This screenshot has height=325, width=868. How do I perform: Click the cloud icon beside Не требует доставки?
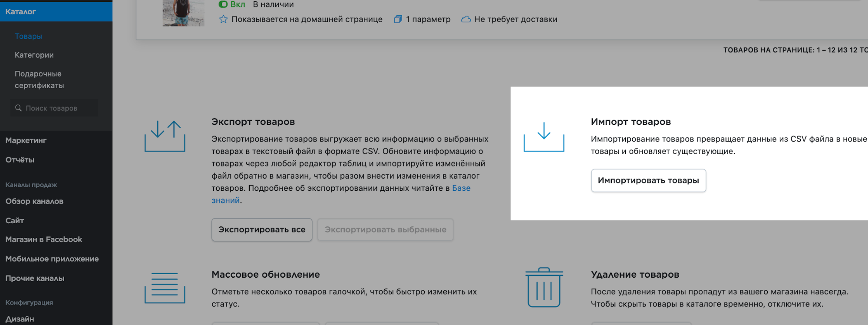pyautogui.click(x=466, y=19)
